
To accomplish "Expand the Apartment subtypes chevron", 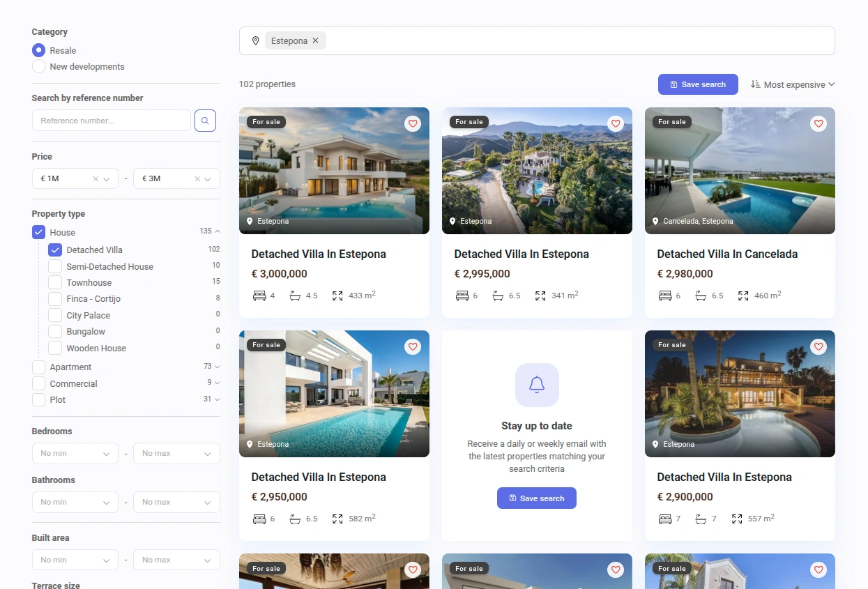I will (218, 367).
